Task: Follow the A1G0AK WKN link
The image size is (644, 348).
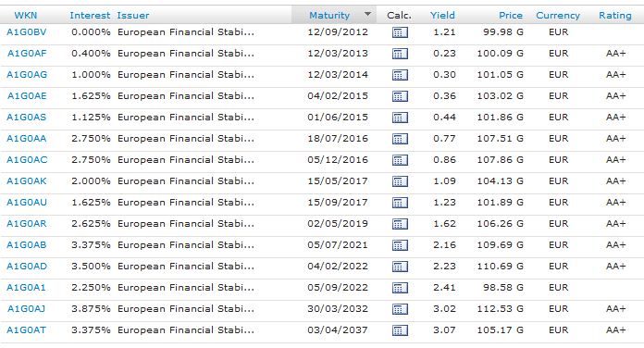Action: [26, 181]
